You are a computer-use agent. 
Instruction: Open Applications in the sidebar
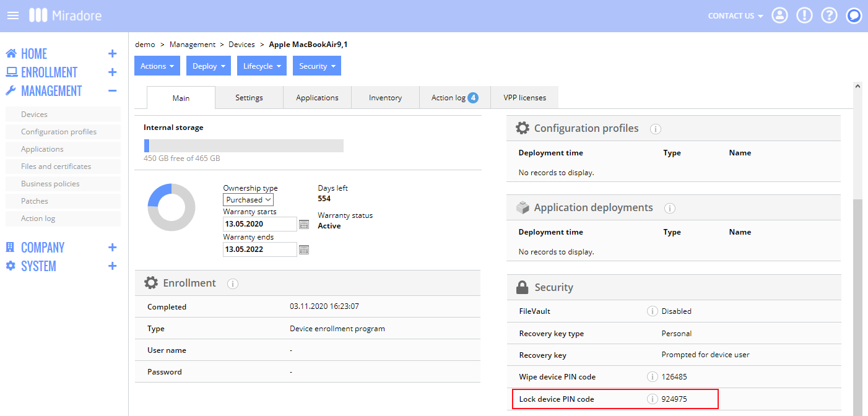pyautogui.click(x=63, y=149)
